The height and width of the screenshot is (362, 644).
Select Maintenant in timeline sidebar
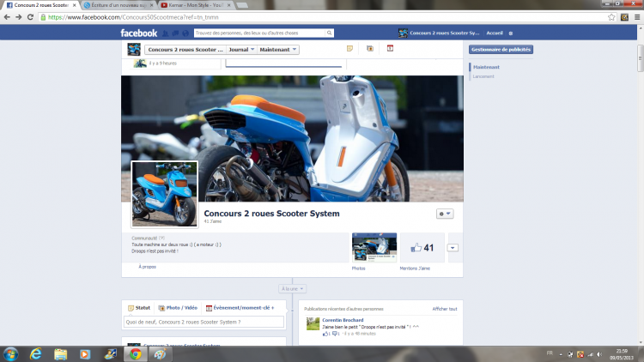(x=486, y=67)
